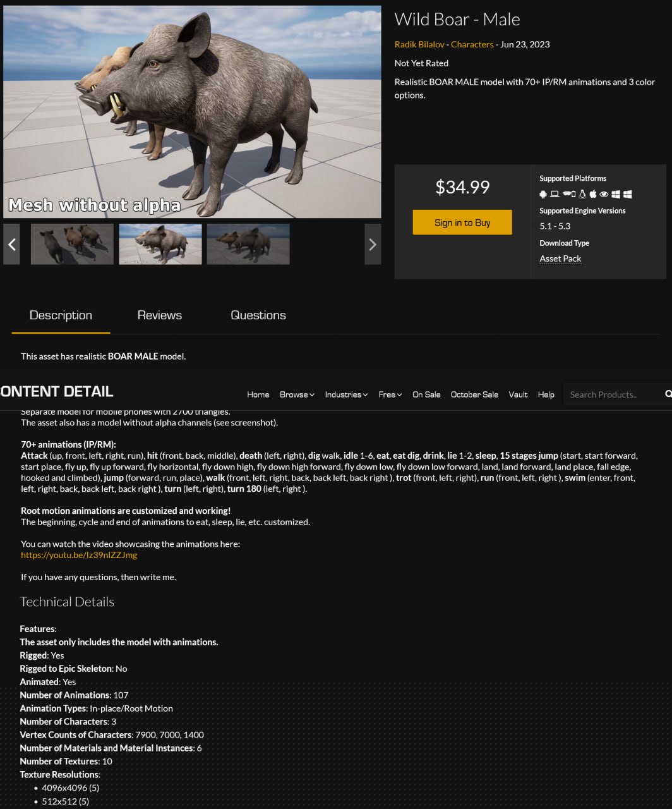The image size is (672, 809).
Task: Open Radik Bilalov's seller page
Action: (419, 44)
